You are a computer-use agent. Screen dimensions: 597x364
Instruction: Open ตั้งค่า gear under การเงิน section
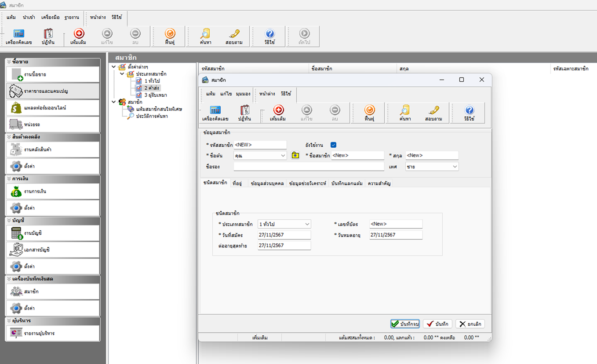tap(53, 208)
